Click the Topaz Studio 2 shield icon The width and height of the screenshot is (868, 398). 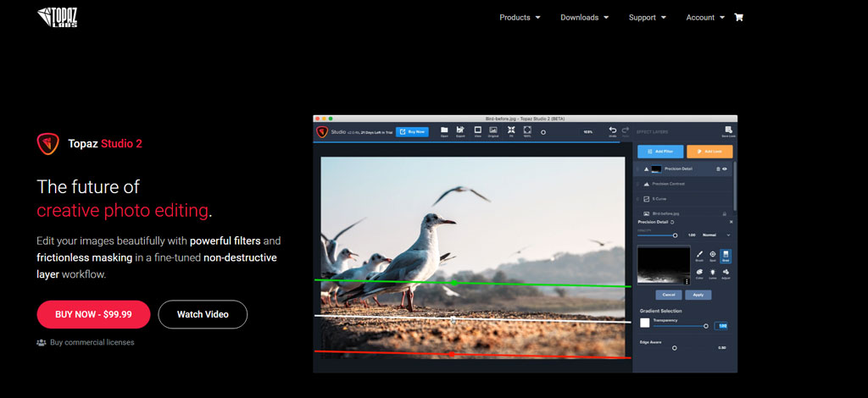click(x=48, y=144)
